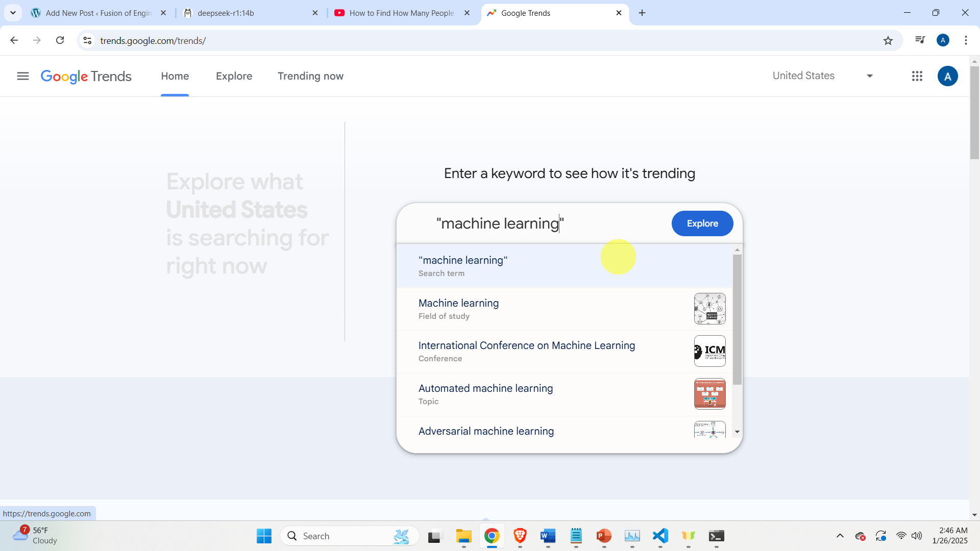Click the suggestion list scrollbar up arrow
This screenshot has height=551, width=980.
click(737, 249)
